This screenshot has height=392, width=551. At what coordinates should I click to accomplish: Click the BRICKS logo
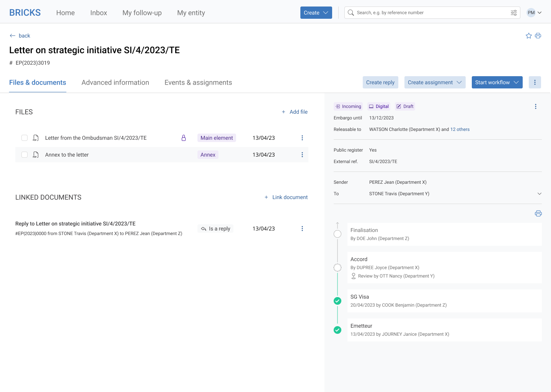coord(25,13)
